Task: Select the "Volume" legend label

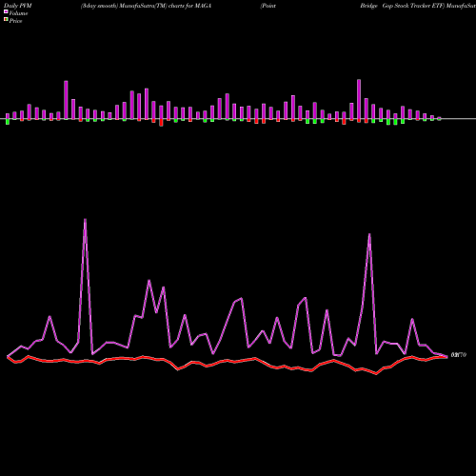Action: 18,13
